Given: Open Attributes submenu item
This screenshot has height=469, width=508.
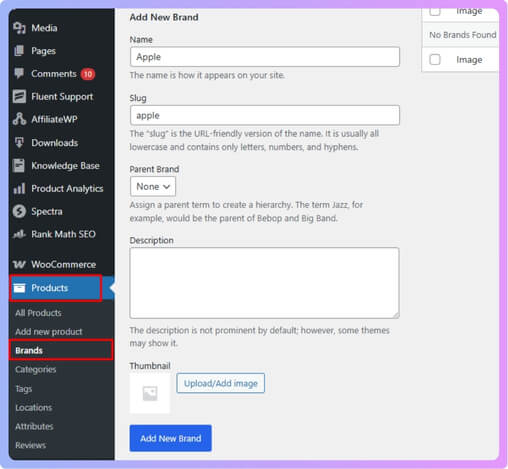Looking at the screenshot, I should [x=34, y=426].
